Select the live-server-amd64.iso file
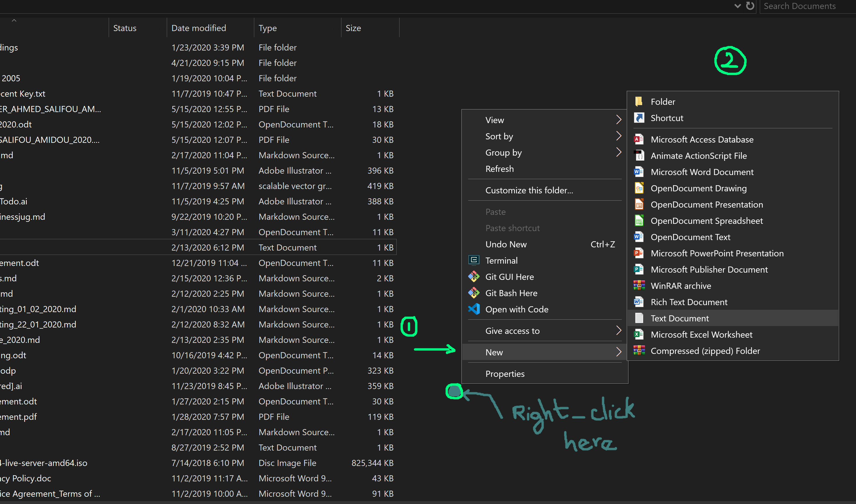856x504 pixels. 198,463
